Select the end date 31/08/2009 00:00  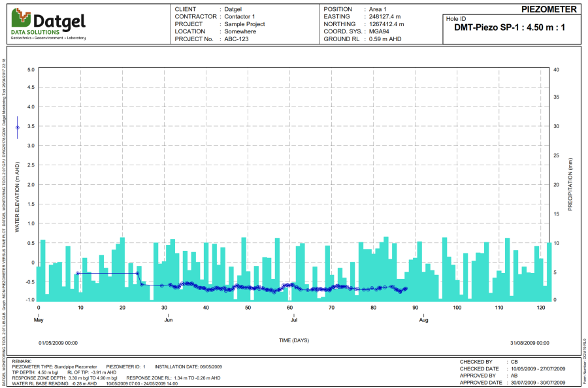[529, 342]
